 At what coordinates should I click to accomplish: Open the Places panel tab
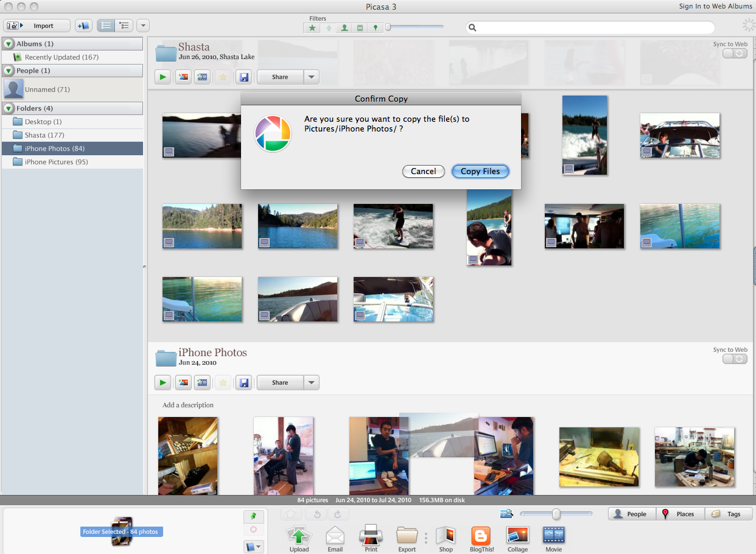pyautogui.click(x=680, y=514)
